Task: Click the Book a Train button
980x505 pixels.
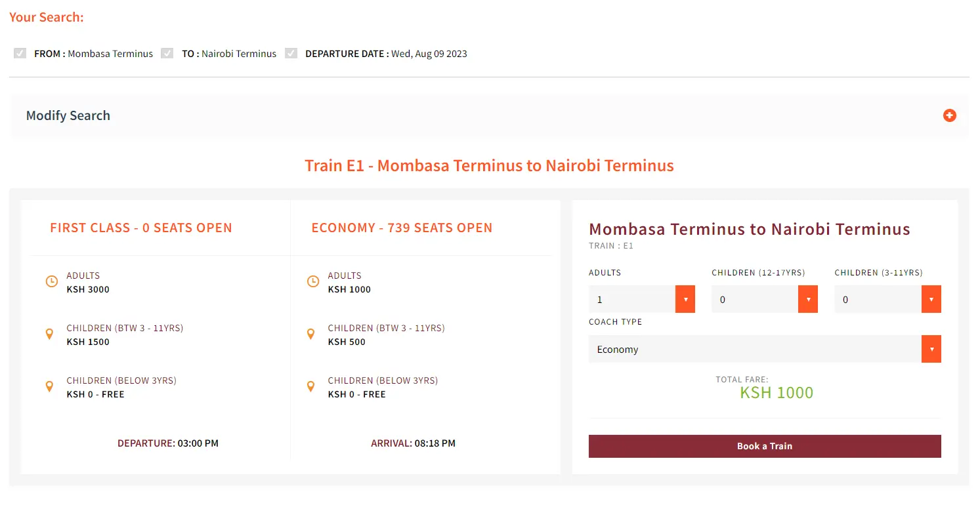Action: click(x=765, y=446)
